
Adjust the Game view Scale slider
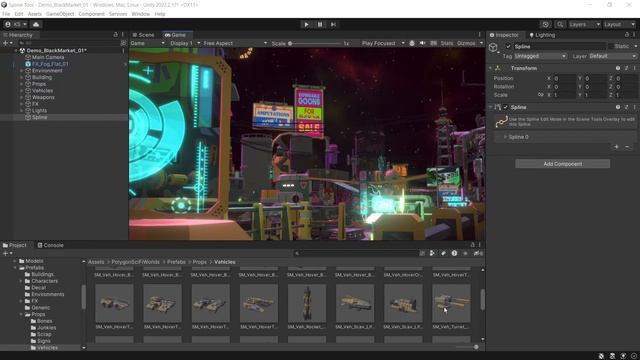[314, 43]
